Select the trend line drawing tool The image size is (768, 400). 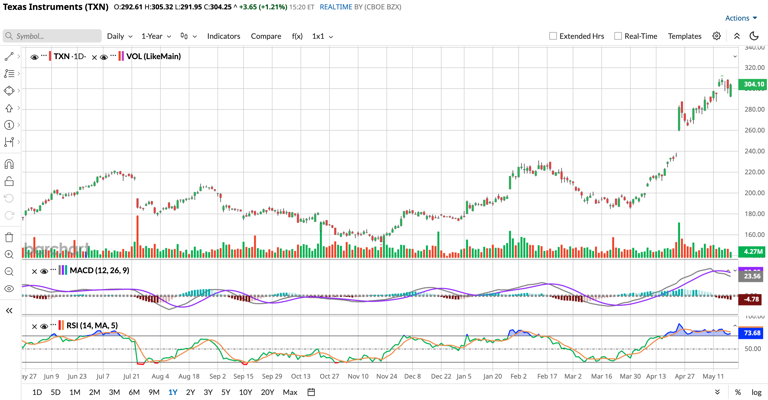tap(9, 56)
